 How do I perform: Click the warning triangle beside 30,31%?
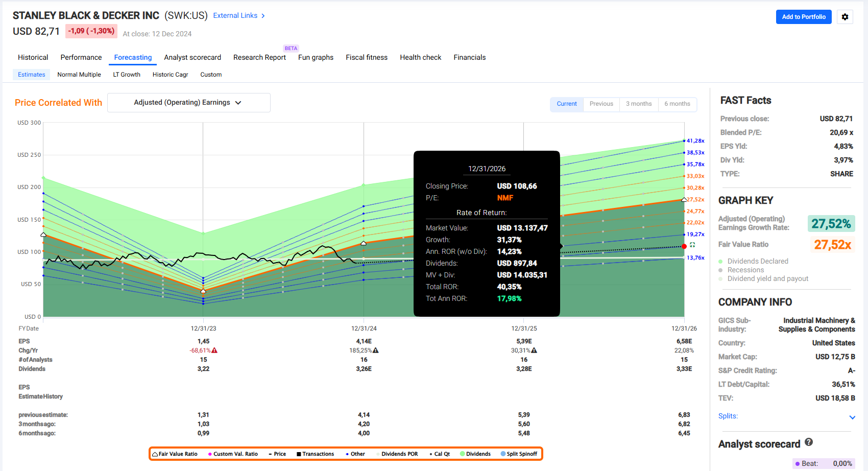[x=534, y=350]
